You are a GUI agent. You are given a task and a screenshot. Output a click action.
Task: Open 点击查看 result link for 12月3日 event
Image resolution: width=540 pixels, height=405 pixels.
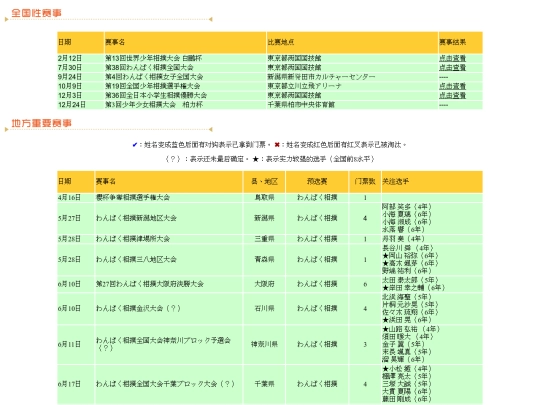click(452, 95)
